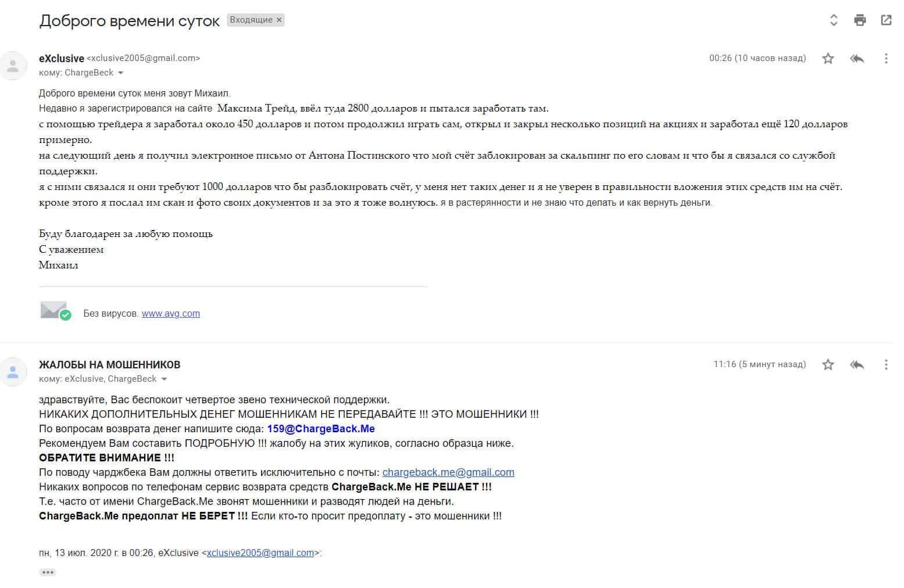Viewport: 904px width, 588px height.
Task: Click the ЖАЛОБЫ НА МОШЕННИКОВ sender avatar
Action: point(13,371)
